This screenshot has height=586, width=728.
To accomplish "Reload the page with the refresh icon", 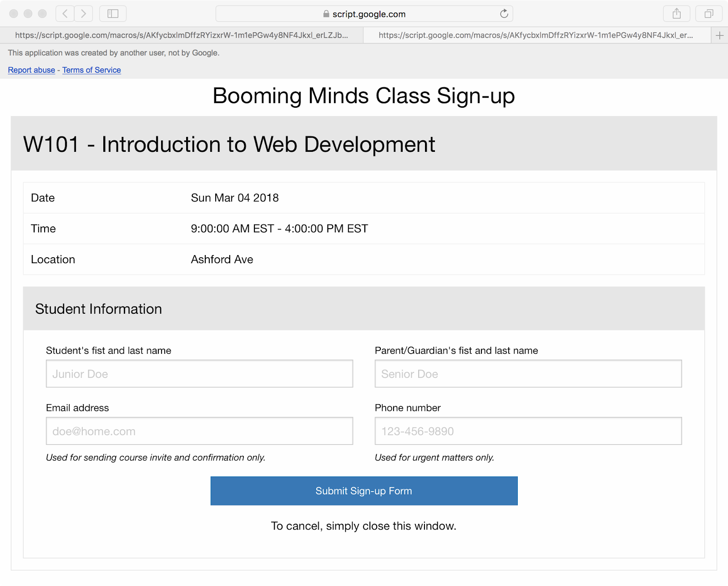I will point(504,14).
